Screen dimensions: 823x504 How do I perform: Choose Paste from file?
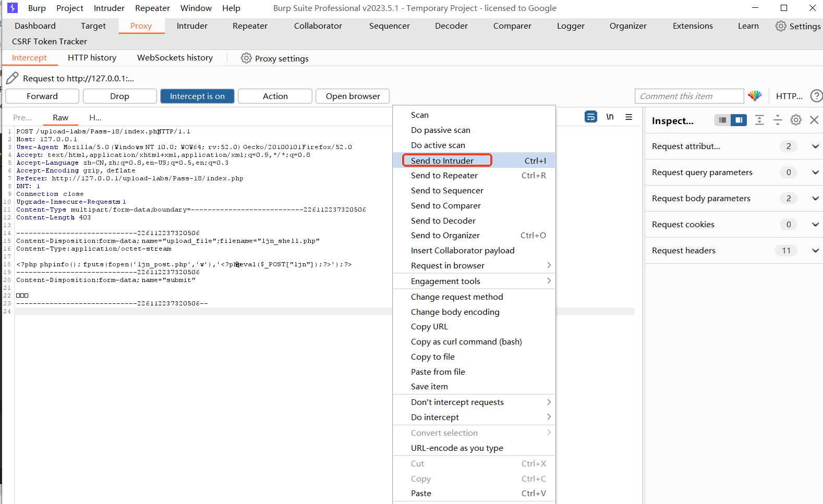(474, 372)
